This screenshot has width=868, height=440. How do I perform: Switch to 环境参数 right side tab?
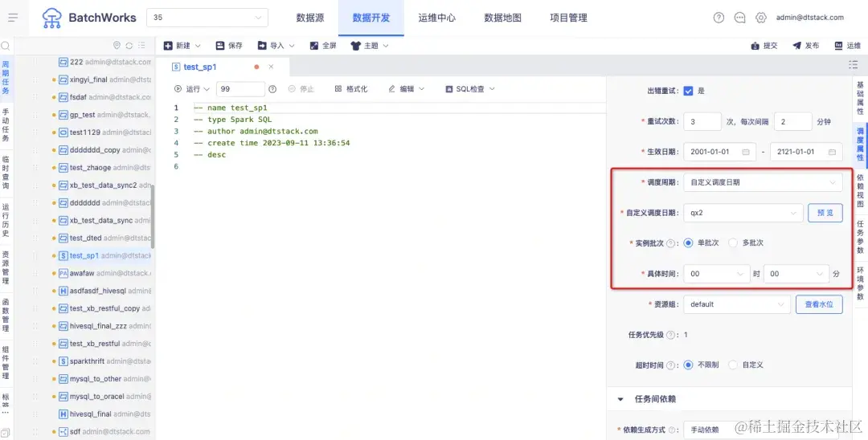[860, 283]
